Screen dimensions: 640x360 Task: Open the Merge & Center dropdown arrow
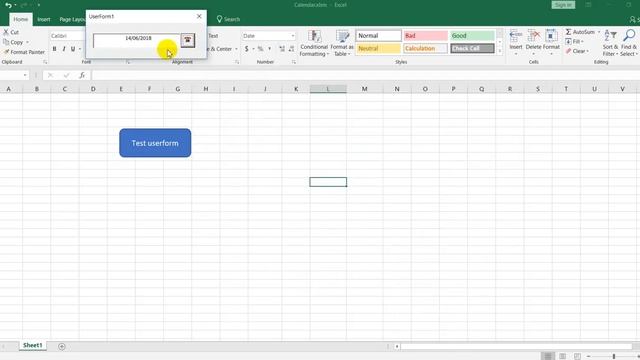pos(236,49)
